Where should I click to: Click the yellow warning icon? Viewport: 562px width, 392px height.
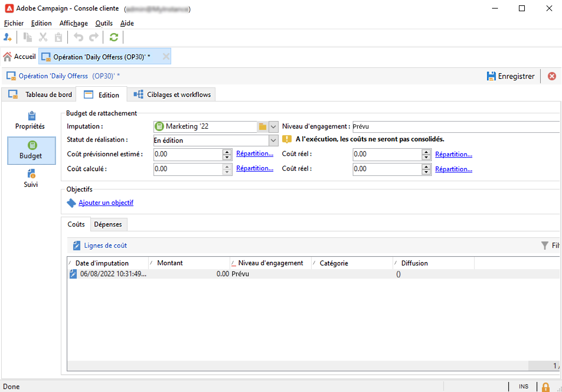point(287,139)
